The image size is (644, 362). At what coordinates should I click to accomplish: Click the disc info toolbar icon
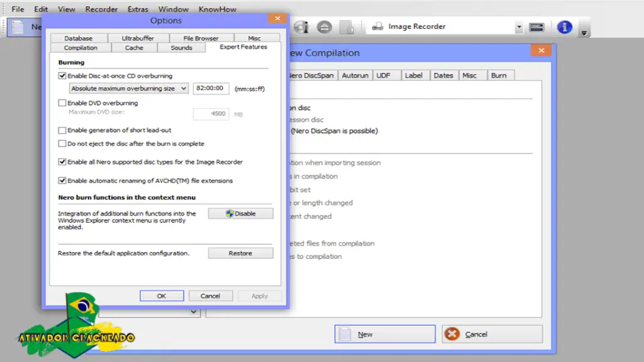click(302, 27)
